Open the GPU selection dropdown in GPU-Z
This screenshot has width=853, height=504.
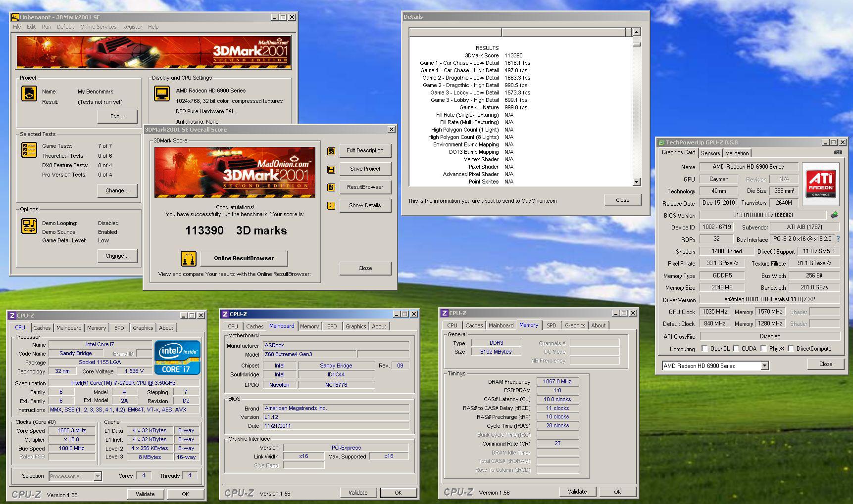[x=764, y=366]
